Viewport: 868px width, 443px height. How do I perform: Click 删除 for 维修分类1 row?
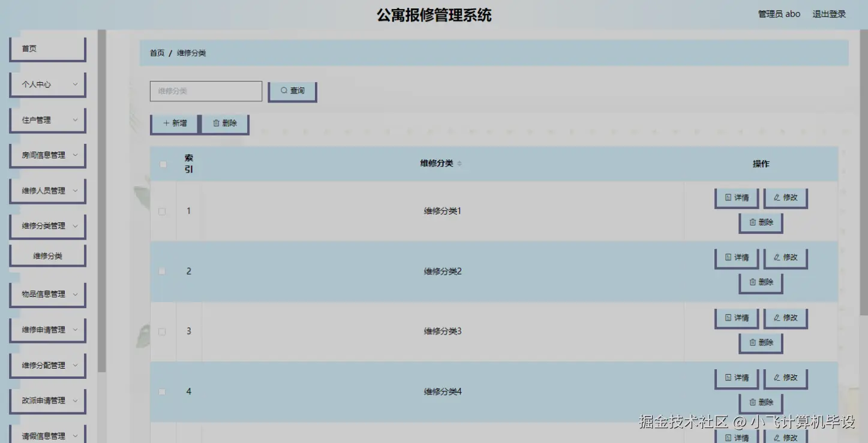click(761, 222)
